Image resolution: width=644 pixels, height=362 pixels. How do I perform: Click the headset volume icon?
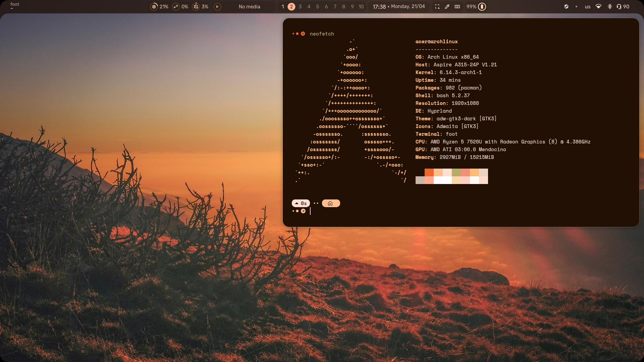[619, 6]
